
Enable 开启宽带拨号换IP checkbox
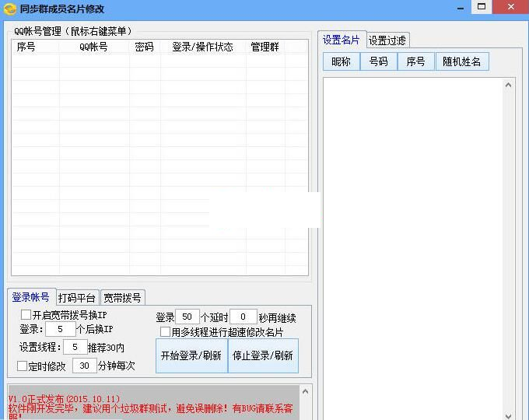(26, 315)
